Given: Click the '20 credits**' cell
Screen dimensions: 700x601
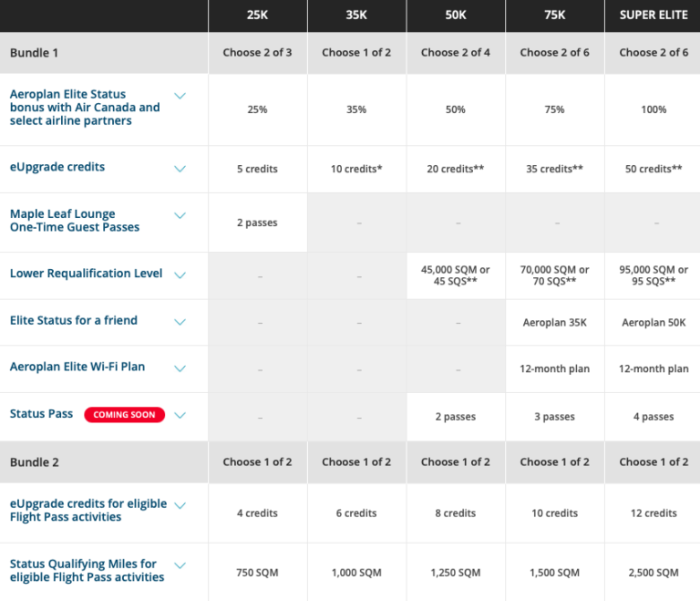Looking at the screenshot, I should point(456,169).
